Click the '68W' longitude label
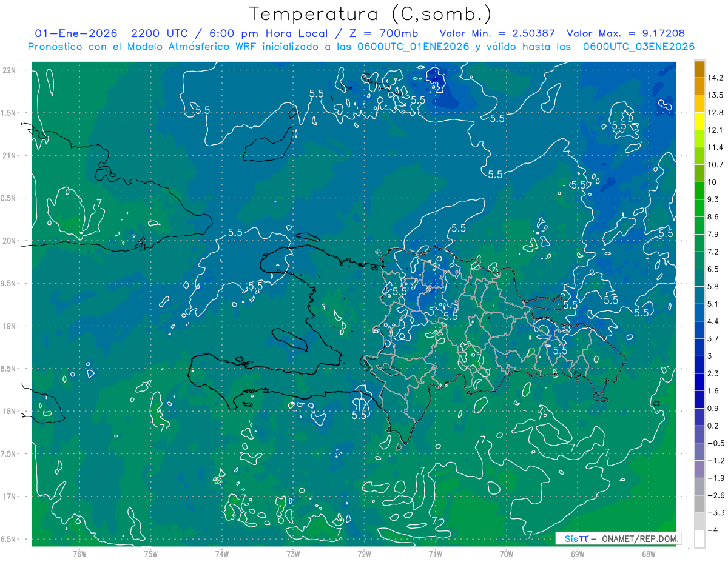Image resolution: width=728 pixels, height=562 pixels. click(649, 554)
